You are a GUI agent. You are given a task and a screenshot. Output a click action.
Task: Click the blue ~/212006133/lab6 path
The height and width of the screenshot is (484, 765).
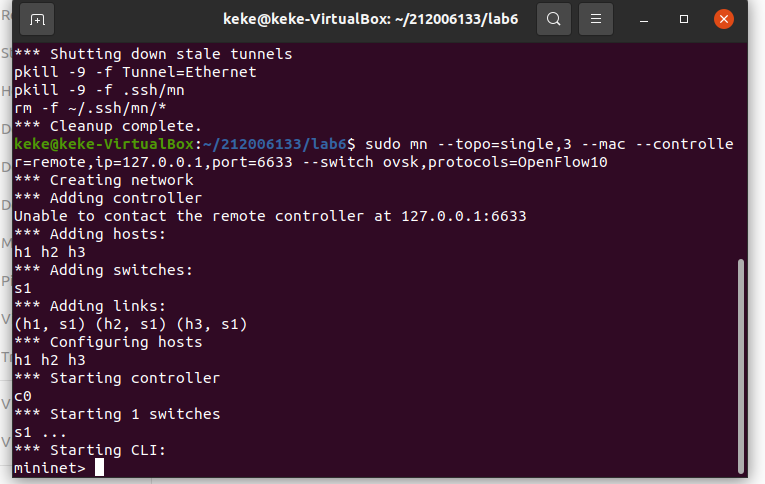click(275, 144)
